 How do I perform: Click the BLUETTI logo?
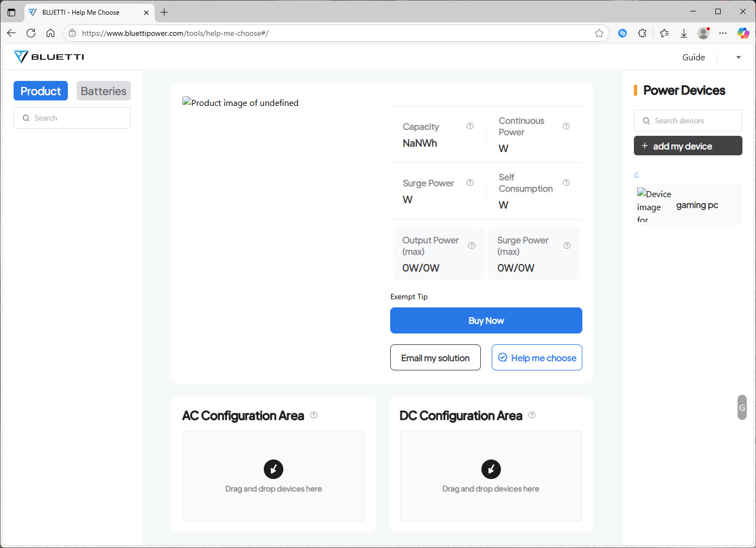point(49,57)
